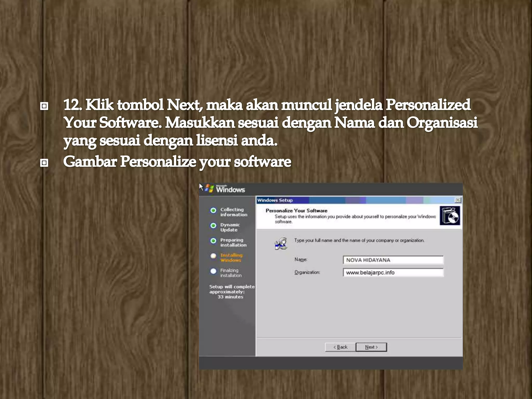Click the Name input field
This screenshot has width=532, height=399.
(393, 260)
